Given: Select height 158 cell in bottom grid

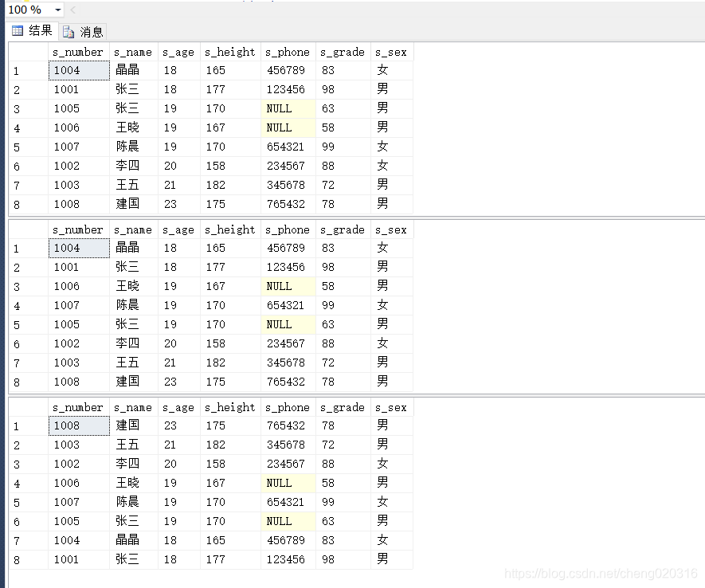Looking at the screenshot, I should pyautogui.click(x=231, y=464).
